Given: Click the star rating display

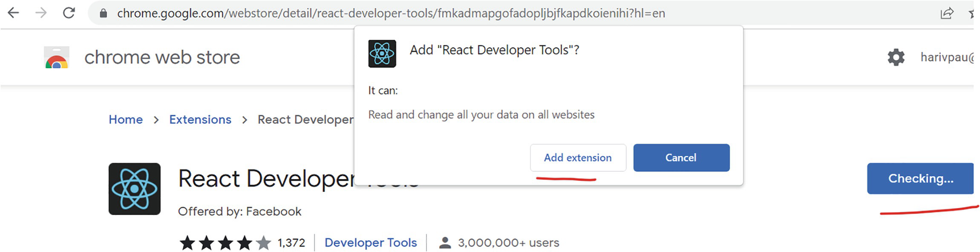Looking at the screenshot, I should (x=225, y=243).
